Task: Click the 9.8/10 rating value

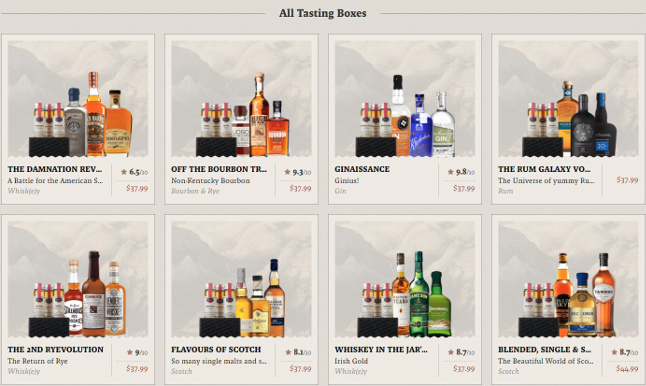Action: click(x=466, y=172)
